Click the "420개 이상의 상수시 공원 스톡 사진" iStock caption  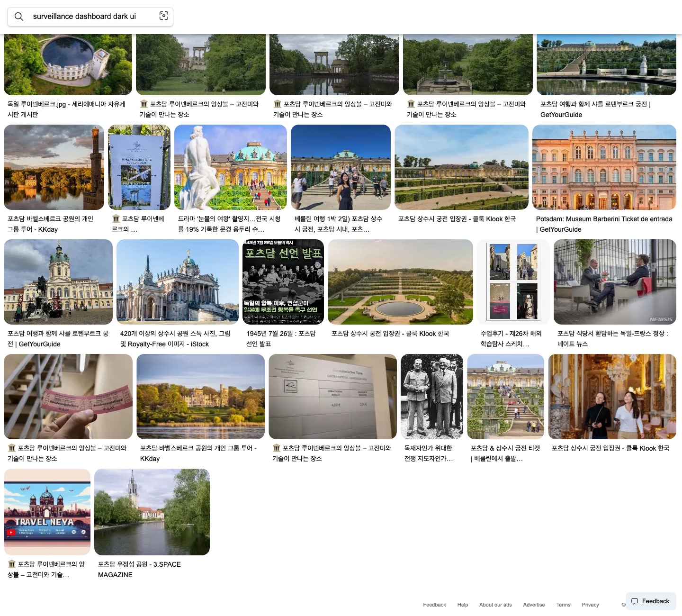[175, 339]
